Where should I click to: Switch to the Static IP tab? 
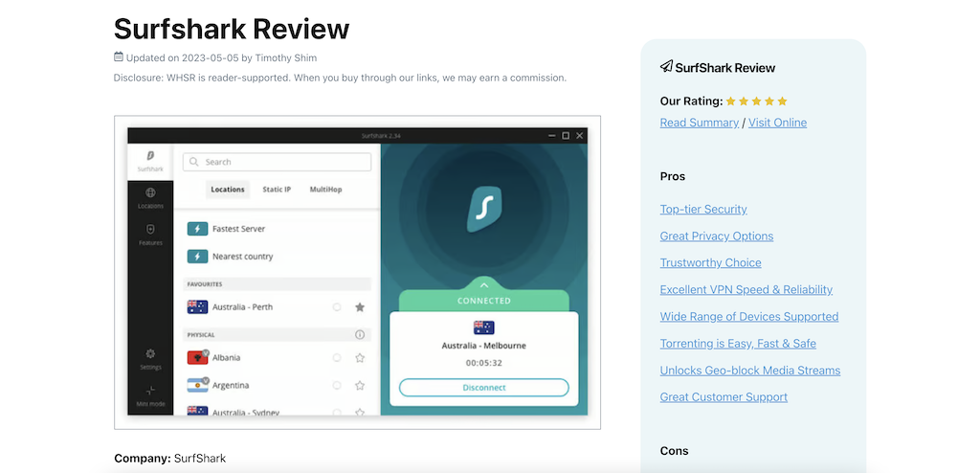point(277,190)
